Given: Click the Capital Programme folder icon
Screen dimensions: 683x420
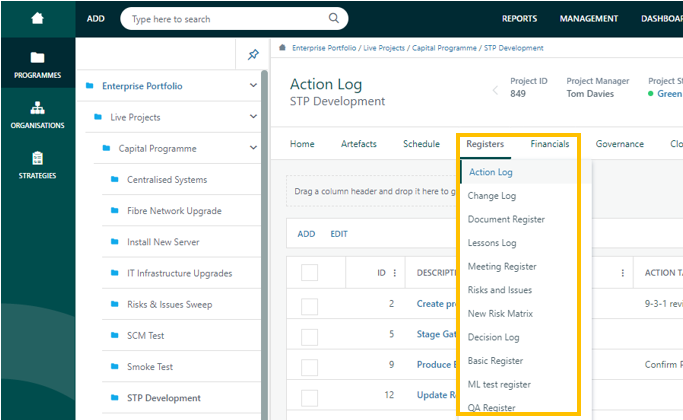Looking at the screenshot, I should (x=106, y=148).
